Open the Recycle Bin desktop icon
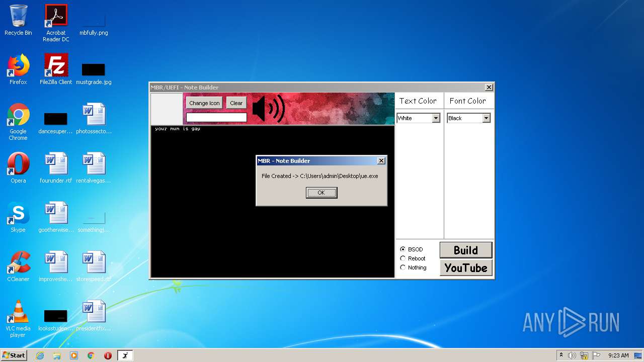 click(x=18, y=20)
